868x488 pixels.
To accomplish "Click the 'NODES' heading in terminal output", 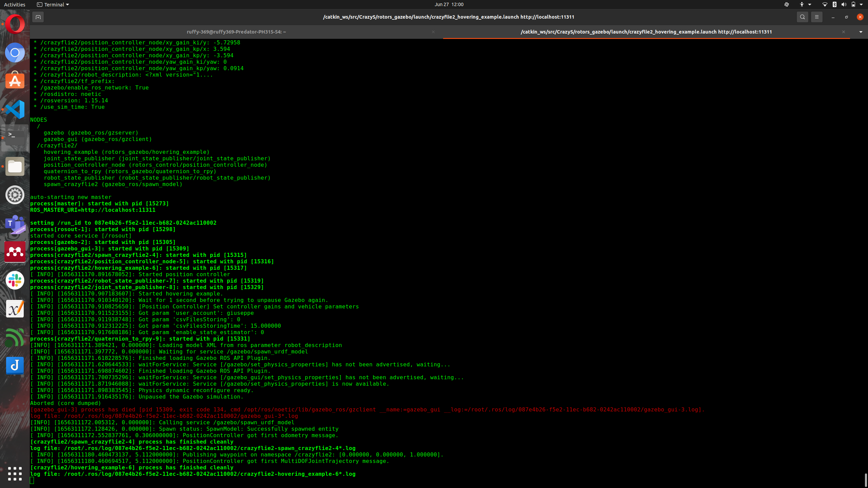I will click(x=38, y=120).
